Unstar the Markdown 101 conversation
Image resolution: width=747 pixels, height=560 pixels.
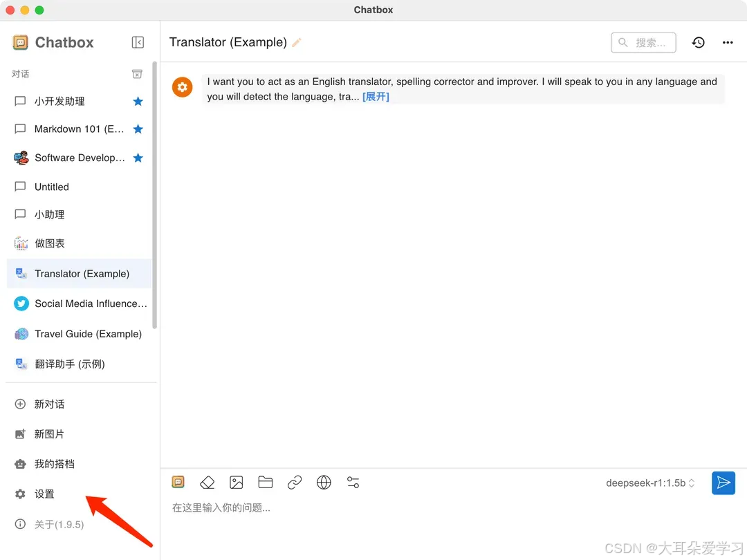(x=138, y=129)
